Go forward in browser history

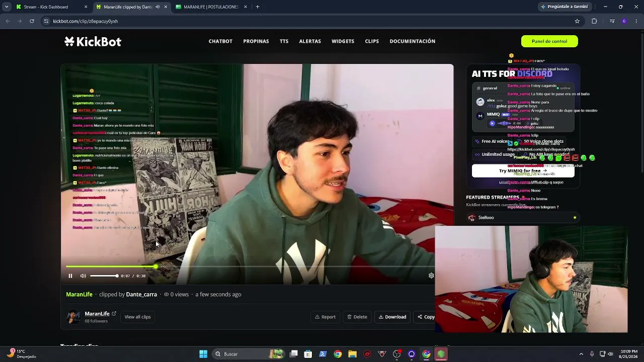click(20, 21)
